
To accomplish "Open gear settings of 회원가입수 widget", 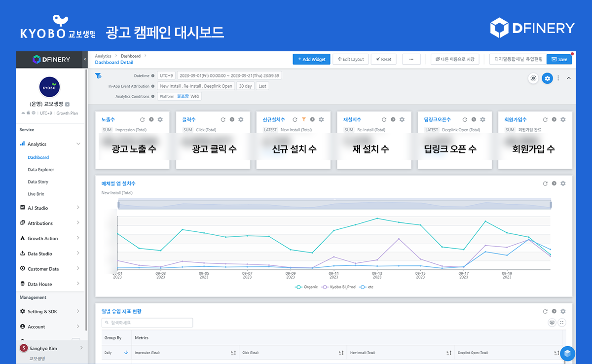I will 563,119.
